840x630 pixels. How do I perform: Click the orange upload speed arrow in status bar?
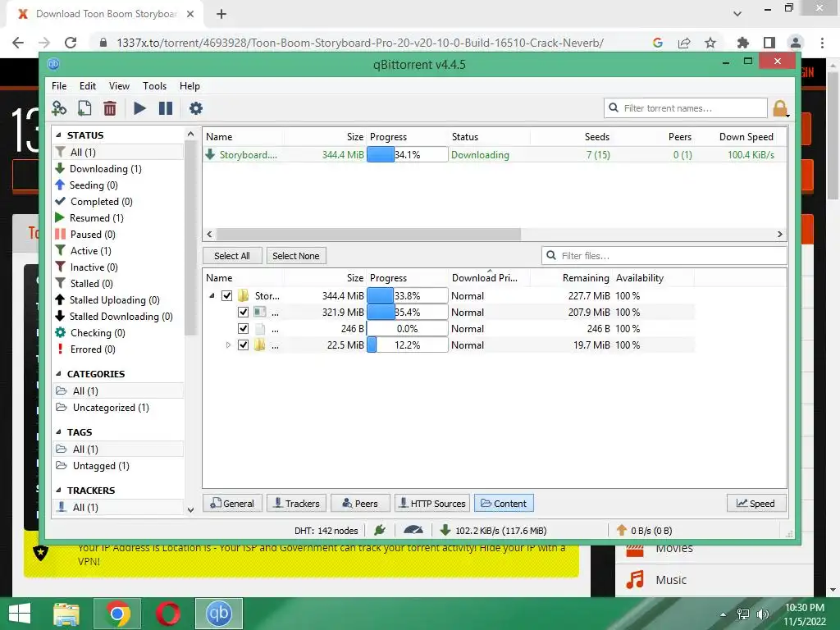pos(622,531)
